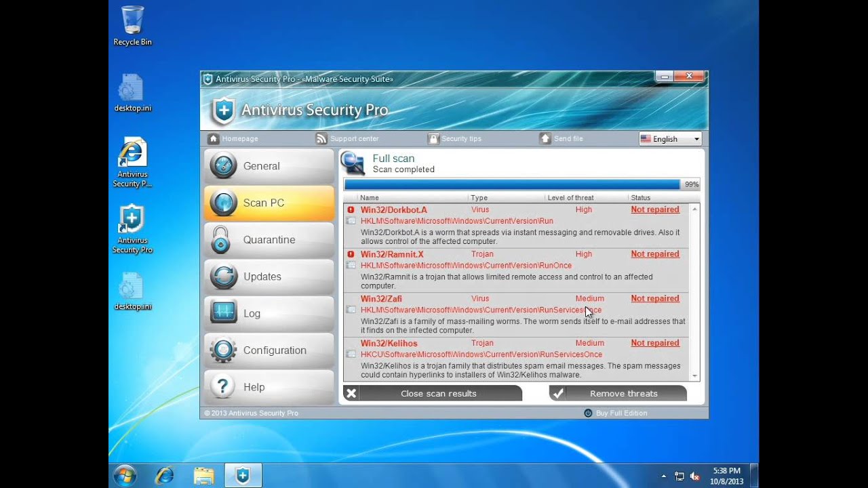Select the Scan PC radar icon
The width and height of the screenshot is (868, 488).
point(223,203)
